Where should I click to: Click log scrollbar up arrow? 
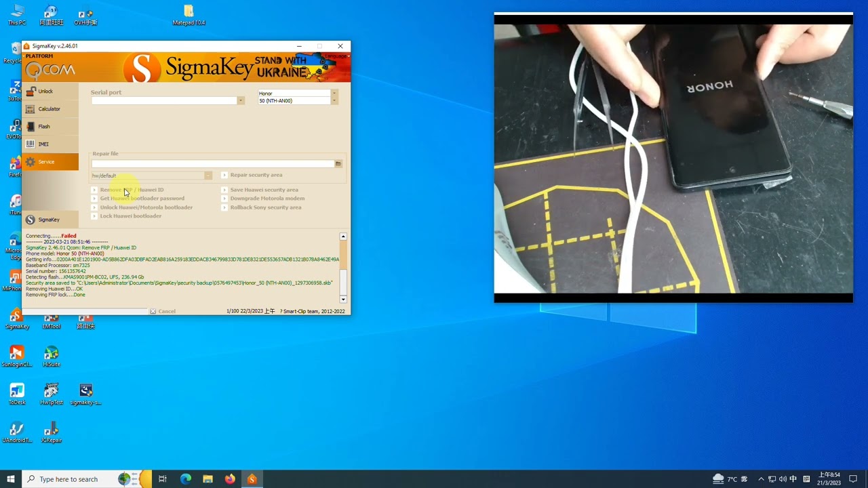[343, 237]
